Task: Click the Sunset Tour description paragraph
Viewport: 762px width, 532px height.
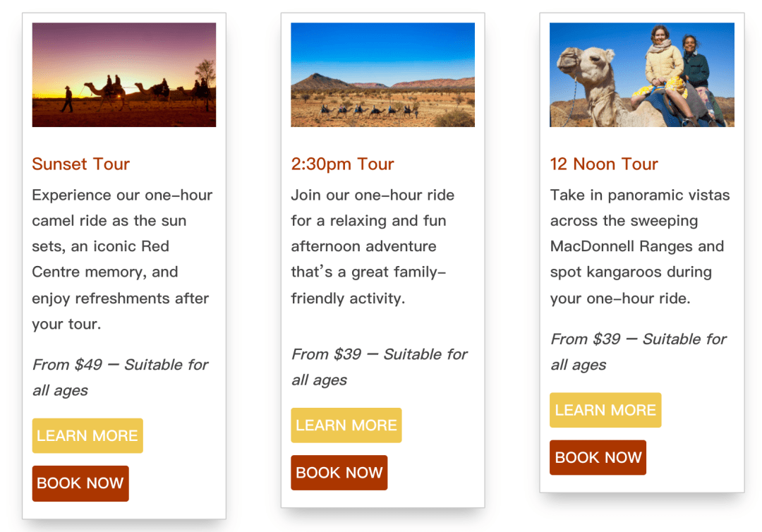Action: click(x=122, y=259)
